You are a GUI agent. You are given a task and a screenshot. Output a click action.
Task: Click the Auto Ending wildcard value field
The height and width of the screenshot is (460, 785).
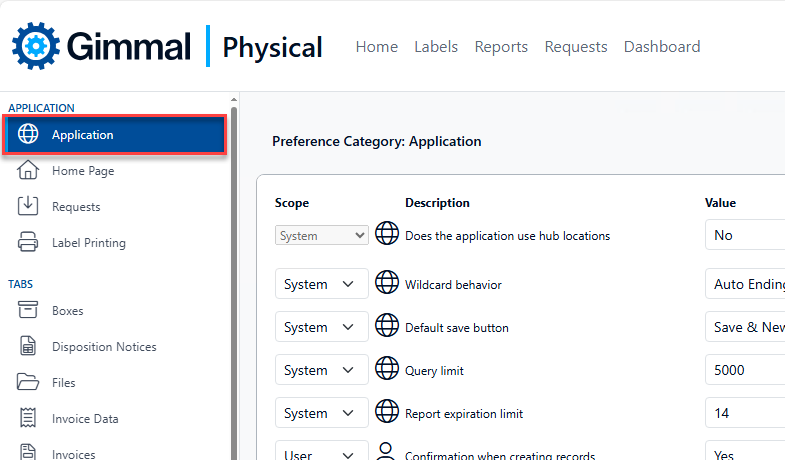click(x=745, y=283)
